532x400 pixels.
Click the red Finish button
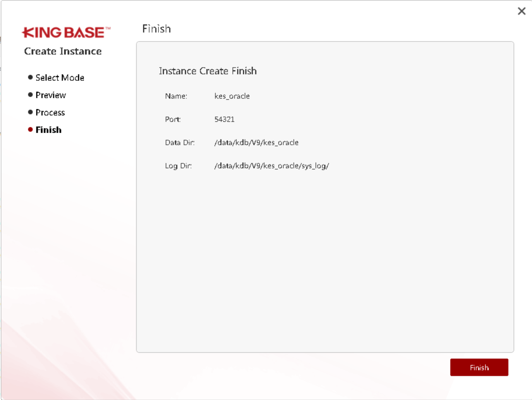[x=479, y=367]
